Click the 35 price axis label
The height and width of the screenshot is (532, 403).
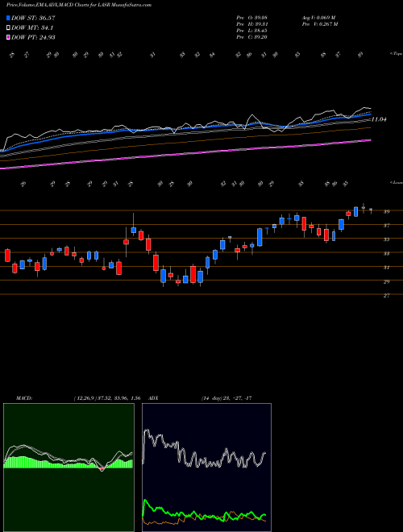tap(386, 239)
